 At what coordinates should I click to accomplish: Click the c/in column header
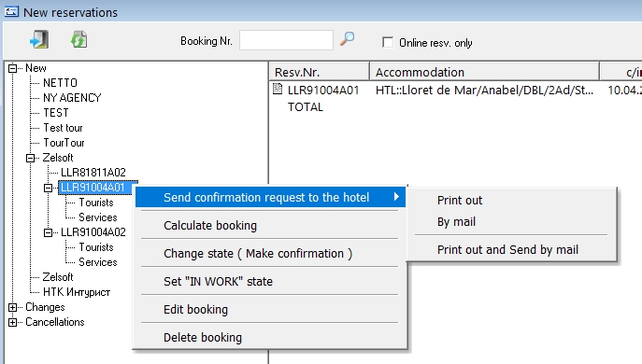[621, 72]
